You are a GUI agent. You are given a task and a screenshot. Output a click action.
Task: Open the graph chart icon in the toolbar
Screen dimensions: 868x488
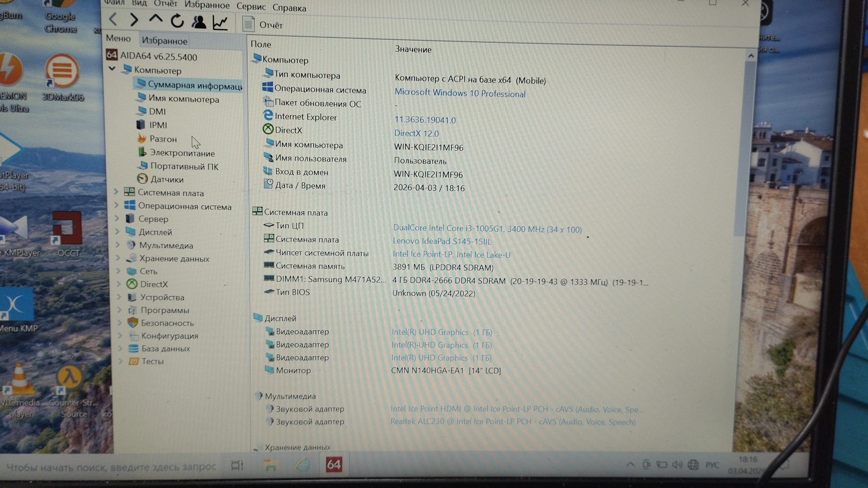coord(220,23)
